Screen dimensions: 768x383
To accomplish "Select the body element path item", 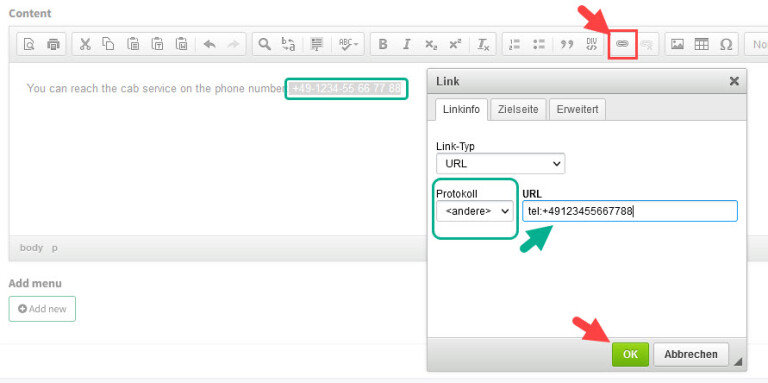I will 31,248.
